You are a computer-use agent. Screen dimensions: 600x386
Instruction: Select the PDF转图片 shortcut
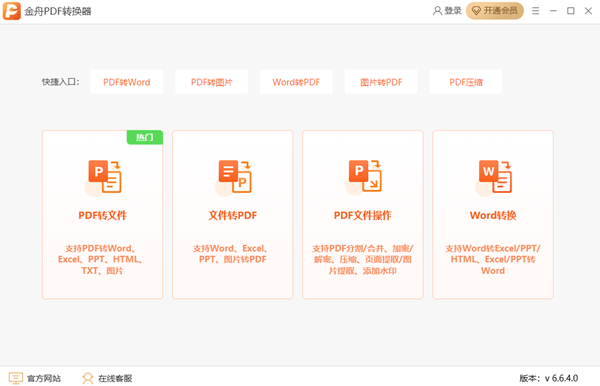click(212, 82)
